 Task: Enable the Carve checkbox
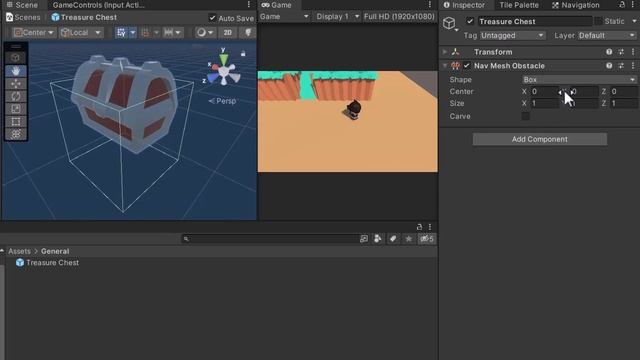click(526, 116)
